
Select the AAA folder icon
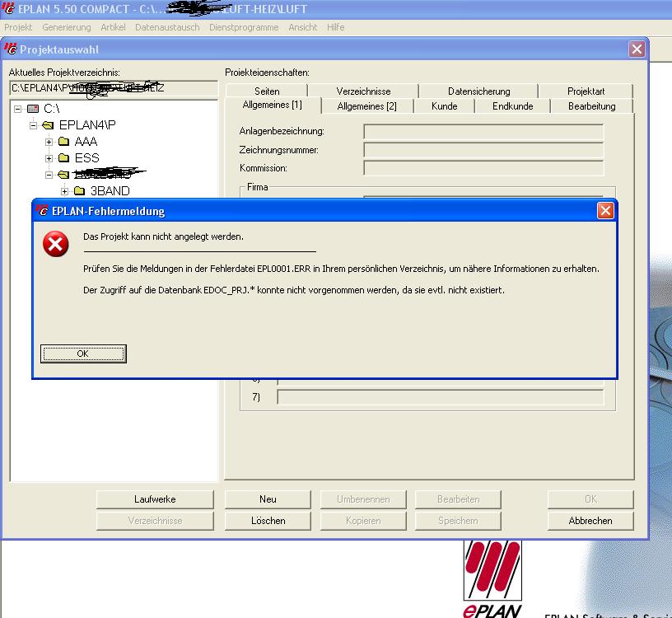point(64,142)
